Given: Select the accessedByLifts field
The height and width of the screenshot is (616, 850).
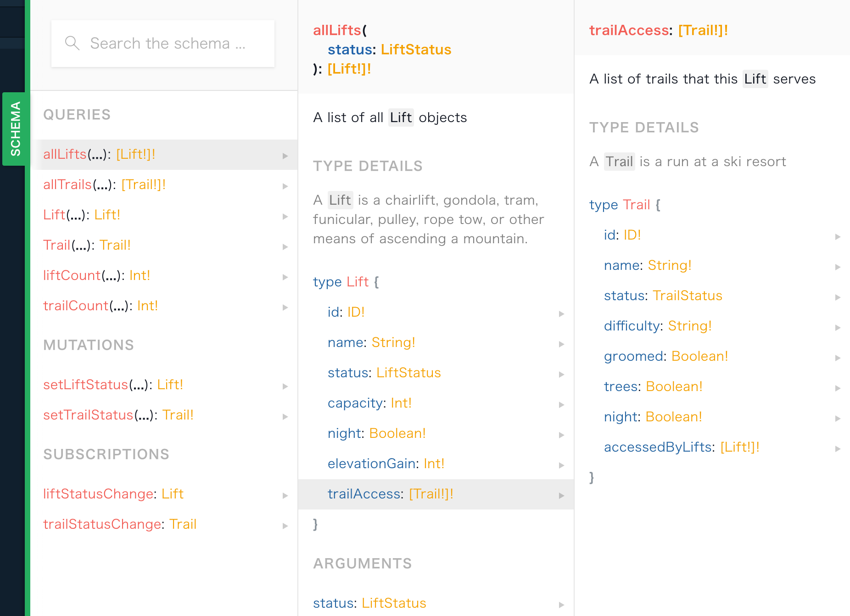Looking at the screenshot, I should coord(658,447).
